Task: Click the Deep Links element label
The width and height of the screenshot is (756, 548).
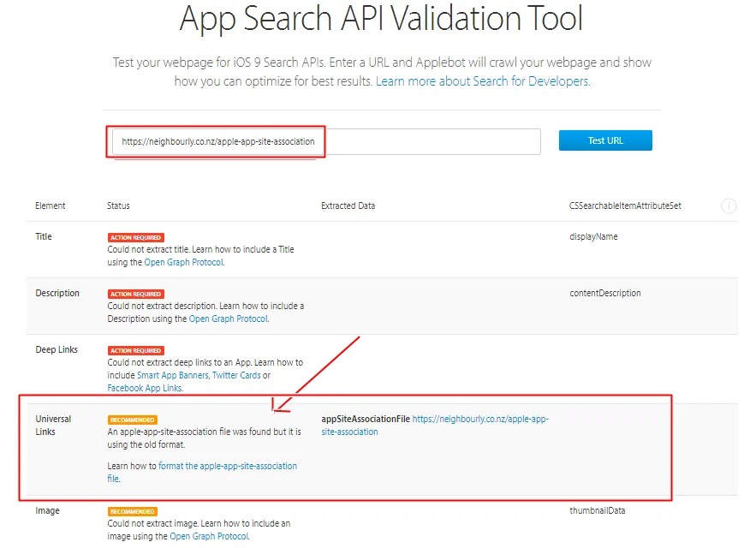Action: point(57,349)
